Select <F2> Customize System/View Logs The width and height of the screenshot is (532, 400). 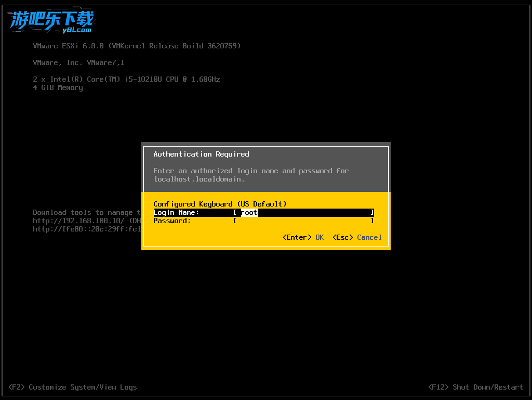pyautogui.click(x=73, y=387)
